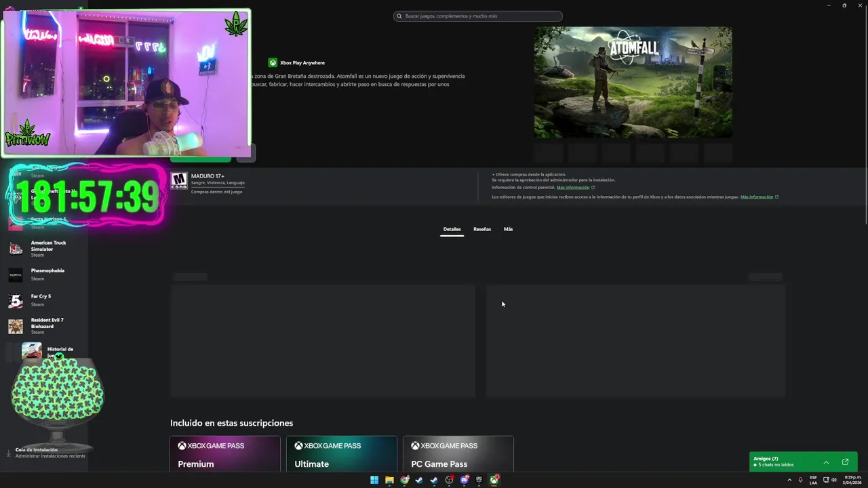Click the Xbox Play Anywhere logo icon
This screenshot has width=868, height=488.
[x=273, y=62]
